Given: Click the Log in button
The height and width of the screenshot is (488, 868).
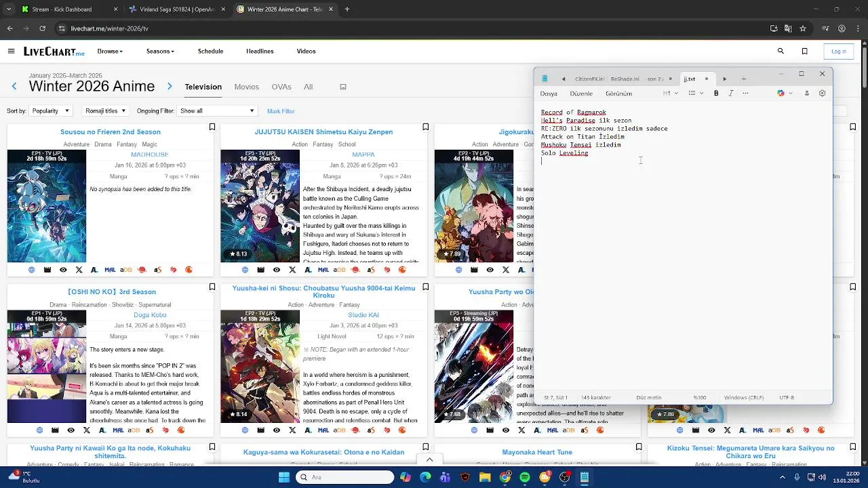Looking at the screenshot, I should tap(839, 52).
